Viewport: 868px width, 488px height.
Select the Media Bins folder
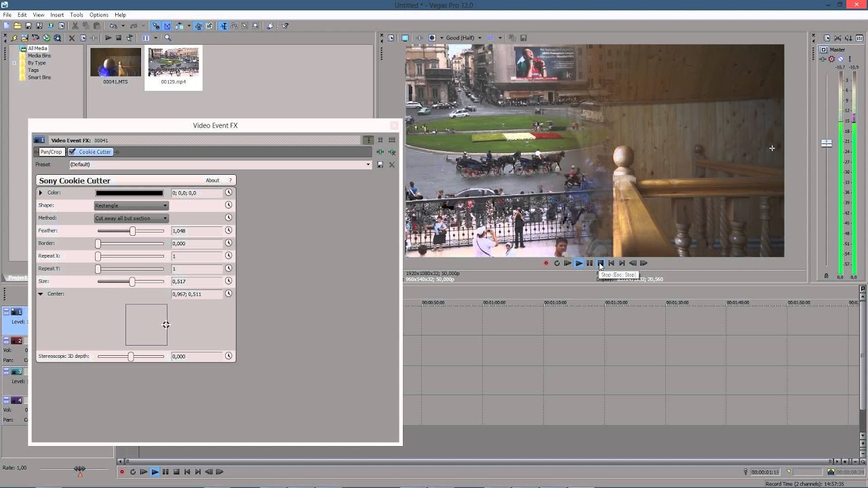[x=39, y=56]
